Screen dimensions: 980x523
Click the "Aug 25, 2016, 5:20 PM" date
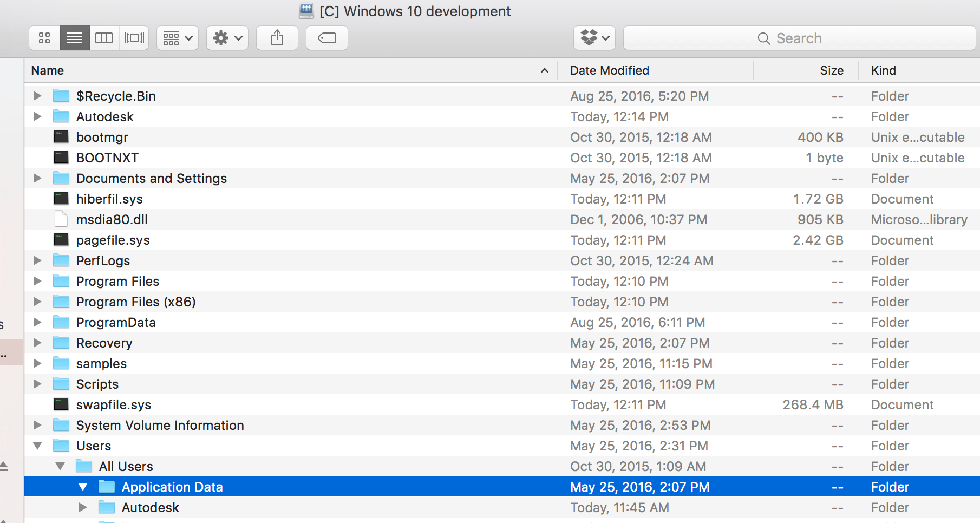click(639, 96)
